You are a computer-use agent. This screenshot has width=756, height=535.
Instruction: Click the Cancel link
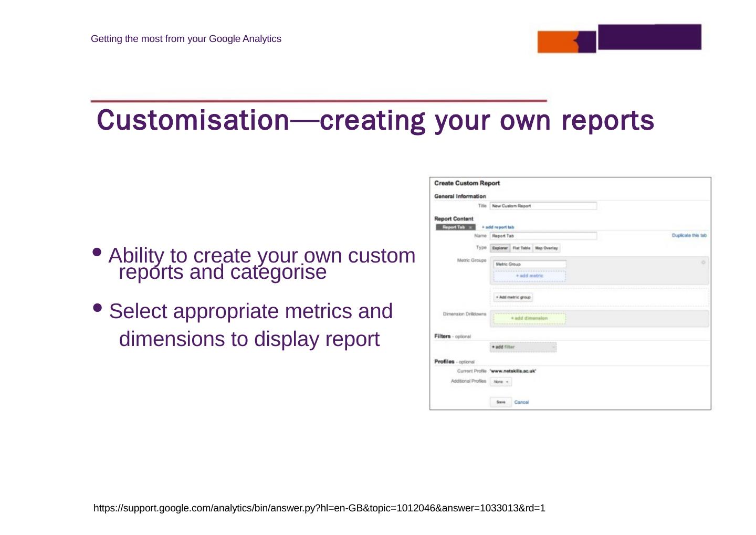pos(521,402)
